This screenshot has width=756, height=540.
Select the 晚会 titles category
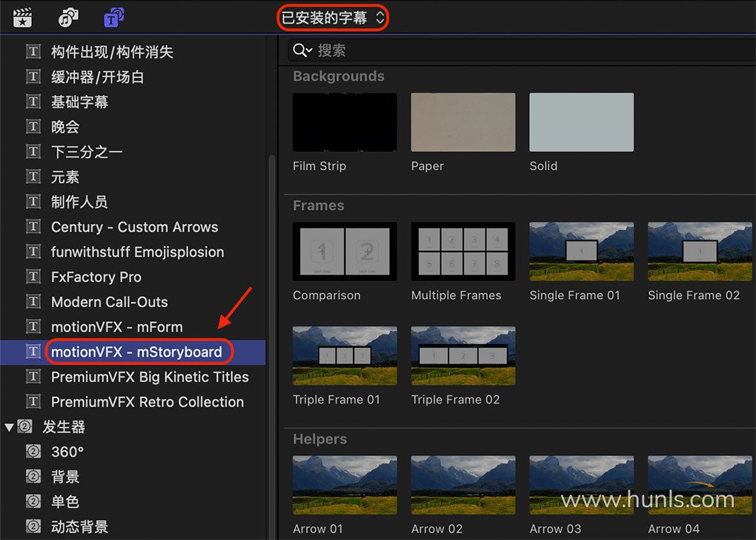click(133, 127)
